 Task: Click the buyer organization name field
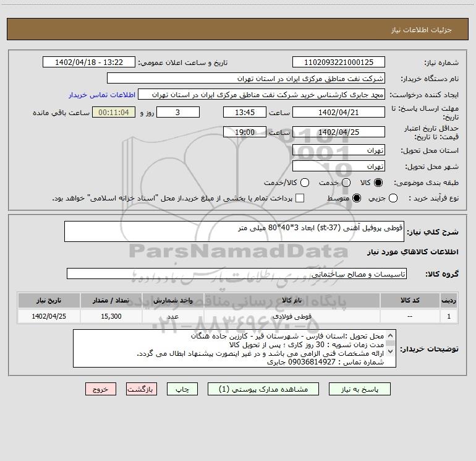pyautogui.click(x=246, y=79)
